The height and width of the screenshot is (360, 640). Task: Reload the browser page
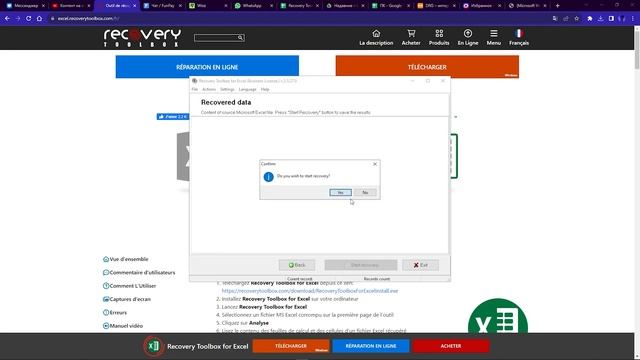[x=29, y=18]
